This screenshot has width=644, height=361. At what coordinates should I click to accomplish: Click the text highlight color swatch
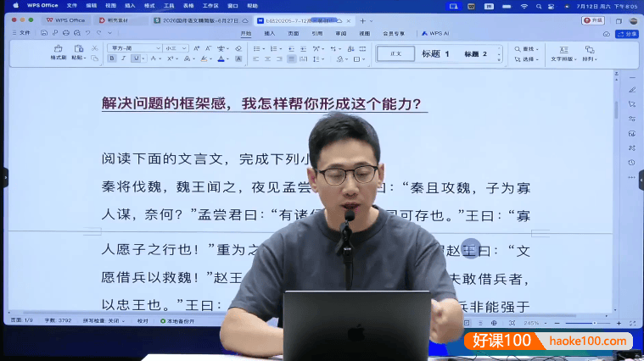click(x=204, y=59)
